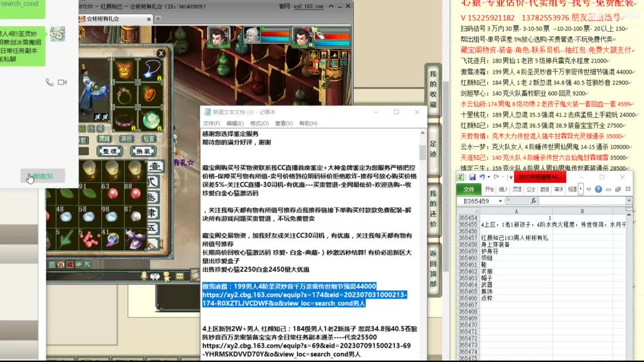Open the Undo dropdown arrow in Excel
The height and width of the screenshot is (362, 644).
(x=489, y=176)
